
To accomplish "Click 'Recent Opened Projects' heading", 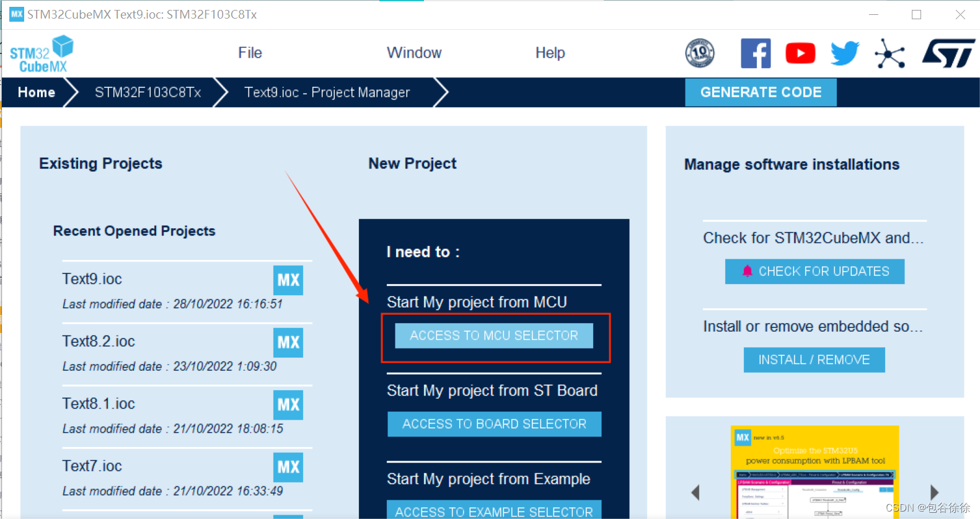I will [134, 231].
